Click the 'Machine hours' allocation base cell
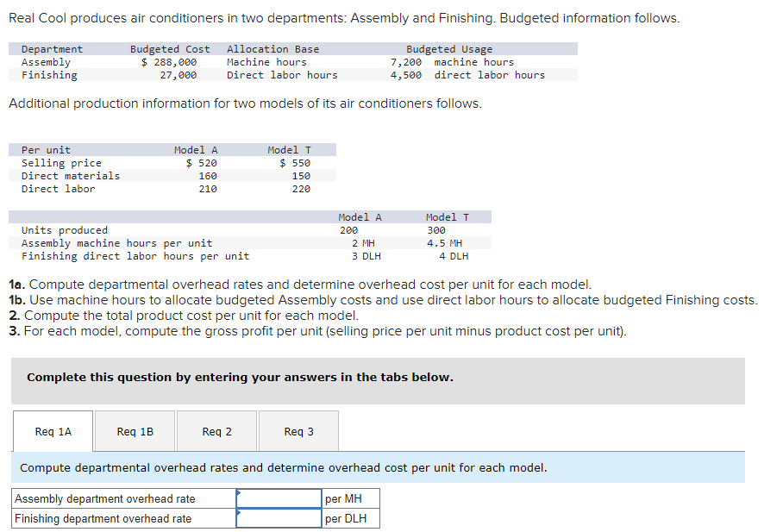Screen dimensions: 783x532 point(266,62)
